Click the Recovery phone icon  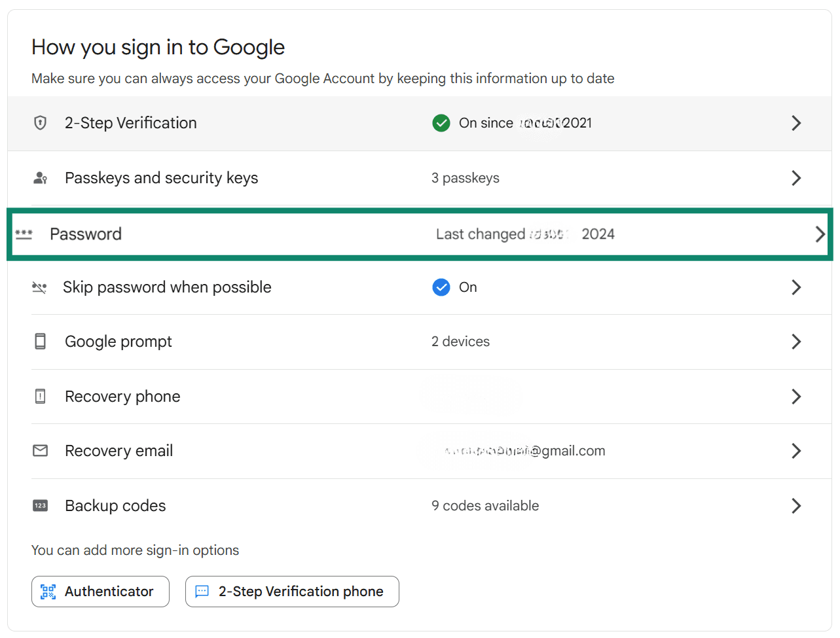[40, 396]
